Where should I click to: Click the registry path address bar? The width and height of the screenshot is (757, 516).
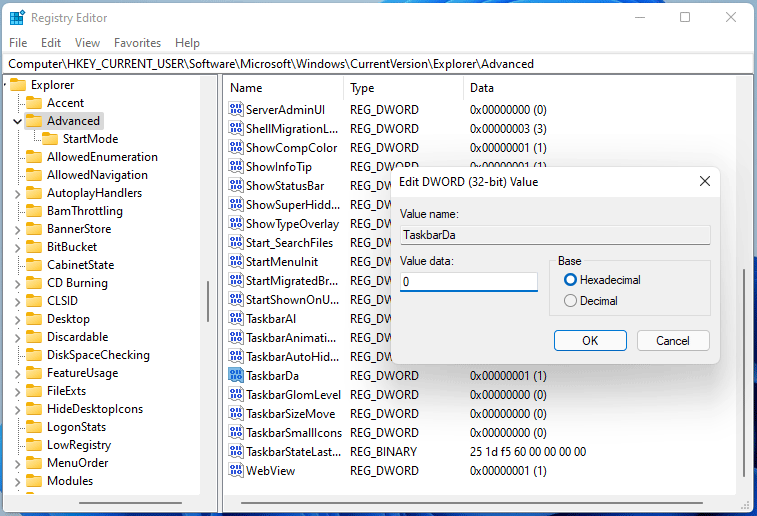pos(378,64)
